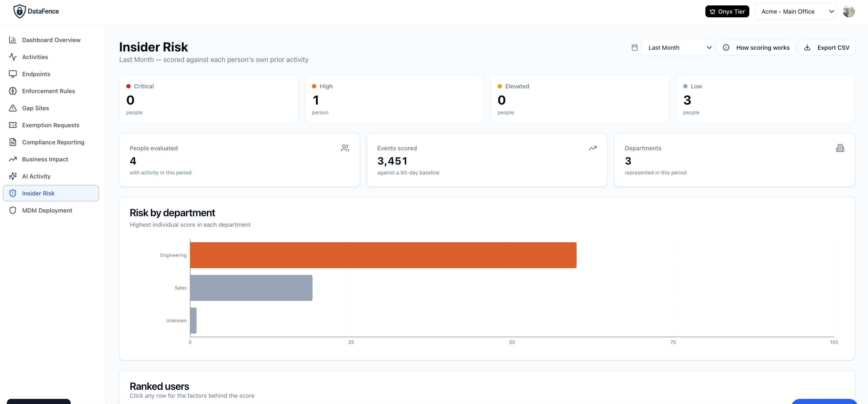Click the Elevated risk count card

pos(580,99)
